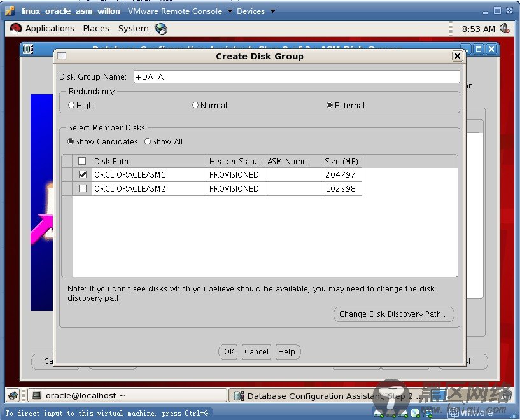Click the 204797 size cell

342,175
